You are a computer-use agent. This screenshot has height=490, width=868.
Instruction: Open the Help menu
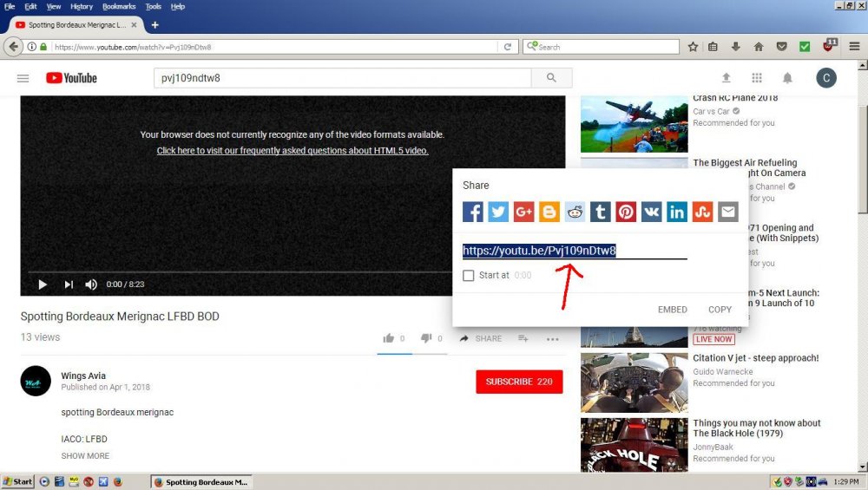(x=178, y=7)
